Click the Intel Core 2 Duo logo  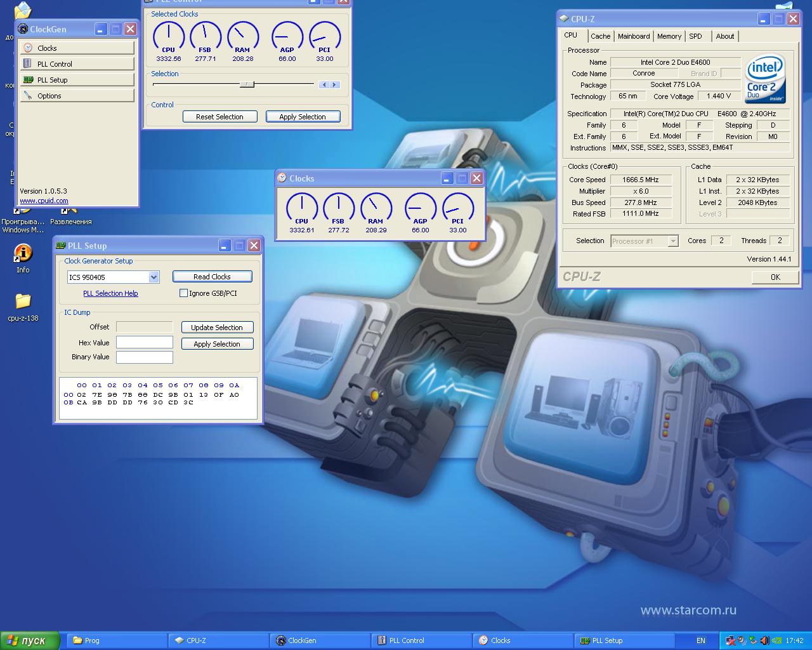766,79
